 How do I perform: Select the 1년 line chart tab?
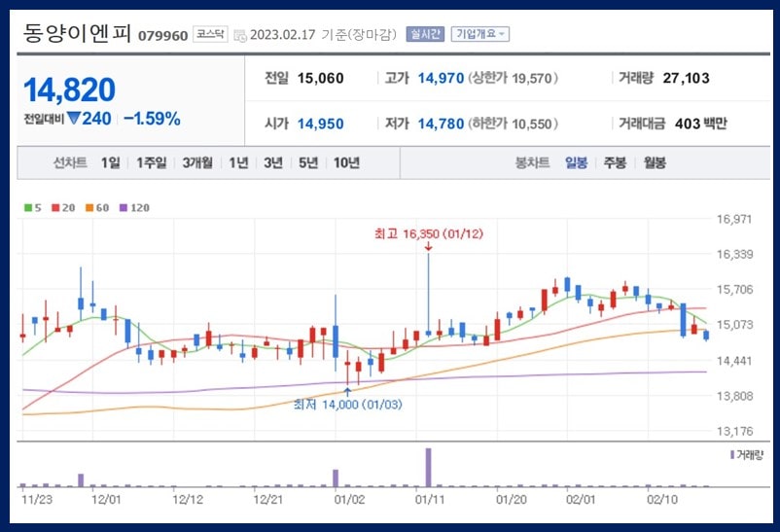point(239,162)
